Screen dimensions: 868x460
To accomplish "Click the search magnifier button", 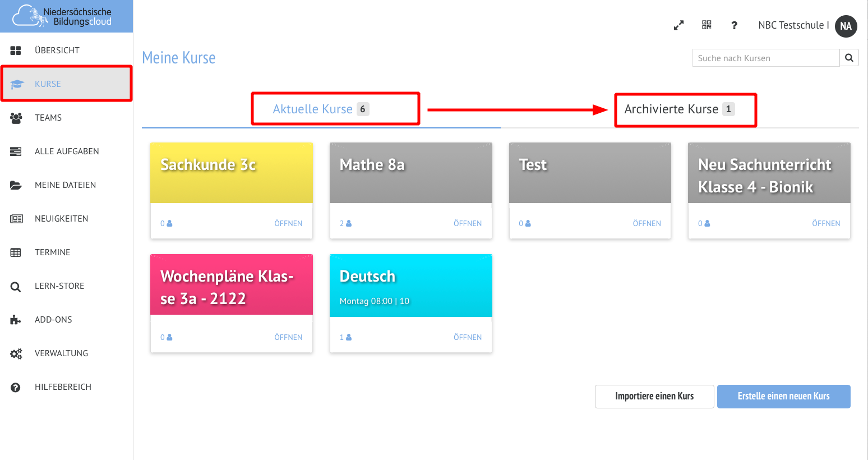I will point(849,58).
